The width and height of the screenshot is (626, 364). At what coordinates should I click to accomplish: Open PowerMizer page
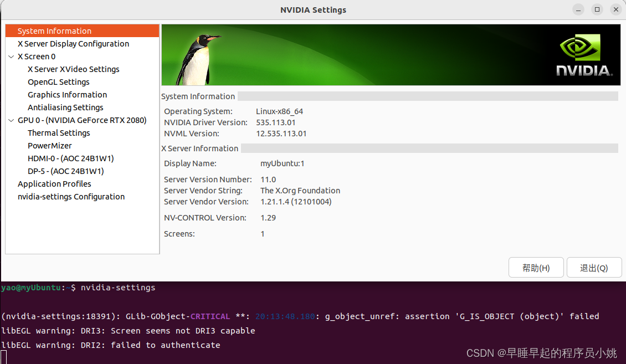click(50, 146)
